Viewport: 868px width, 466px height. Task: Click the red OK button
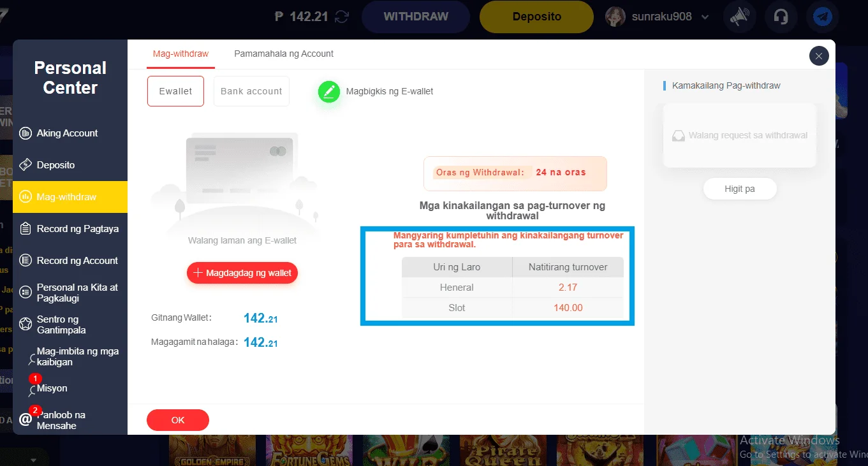tap(178, 420)
